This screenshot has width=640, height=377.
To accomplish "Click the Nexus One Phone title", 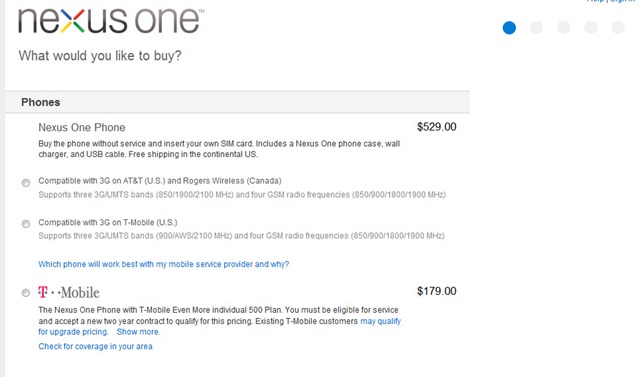I will click(82, 127).
